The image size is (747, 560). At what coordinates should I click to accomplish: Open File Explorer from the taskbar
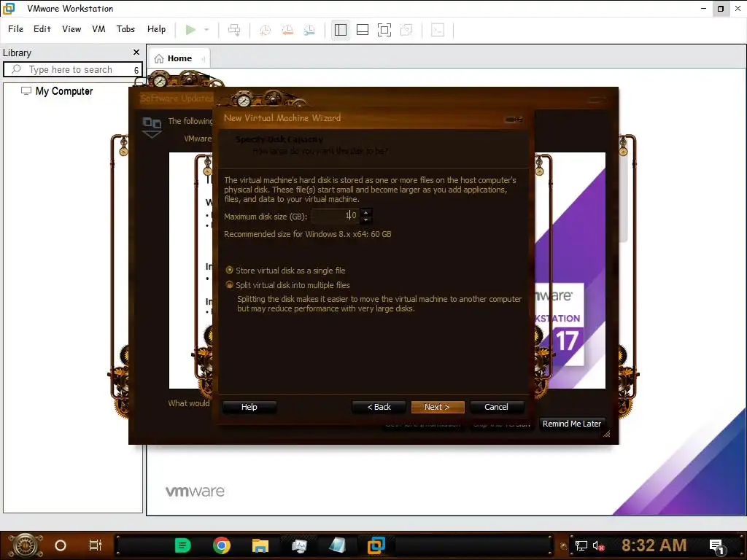[260, 545]
